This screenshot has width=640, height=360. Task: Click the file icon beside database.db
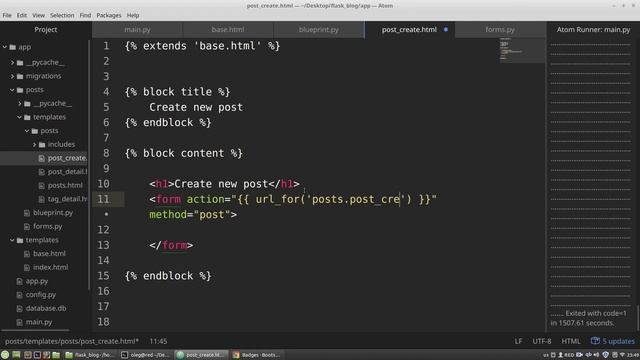click(19, 308)
